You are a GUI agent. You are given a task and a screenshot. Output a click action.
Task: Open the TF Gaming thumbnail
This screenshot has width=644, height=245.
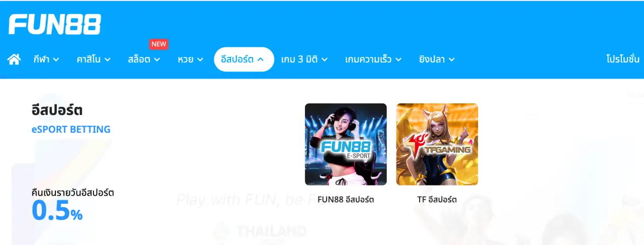[437, 144]
